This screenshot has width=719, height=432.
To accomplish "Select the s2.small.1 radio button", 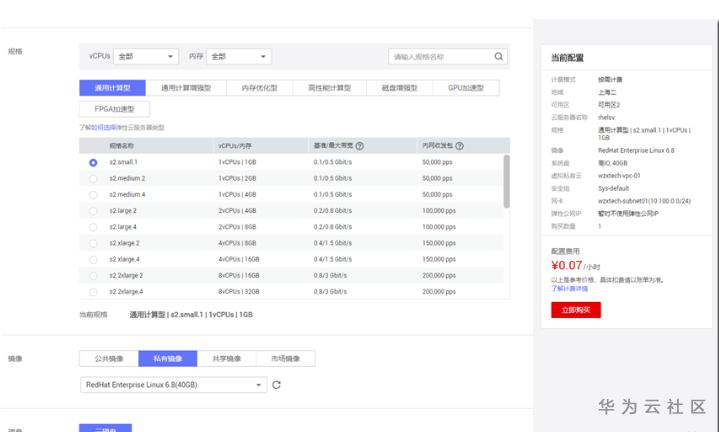I will [93, 162].
